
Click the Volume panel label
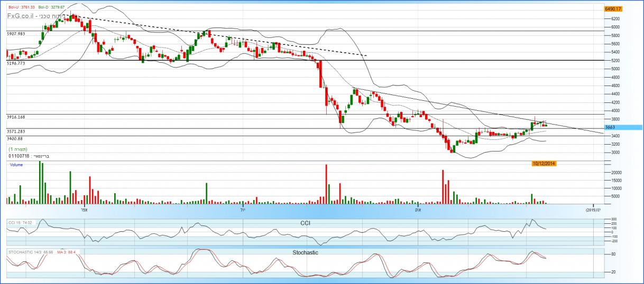17,165
